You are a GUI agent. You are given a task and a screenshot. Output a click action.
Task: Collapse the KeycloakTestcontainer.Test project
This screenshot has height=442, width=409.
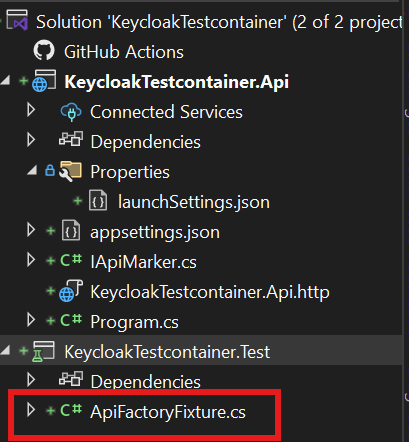[5, 350]
